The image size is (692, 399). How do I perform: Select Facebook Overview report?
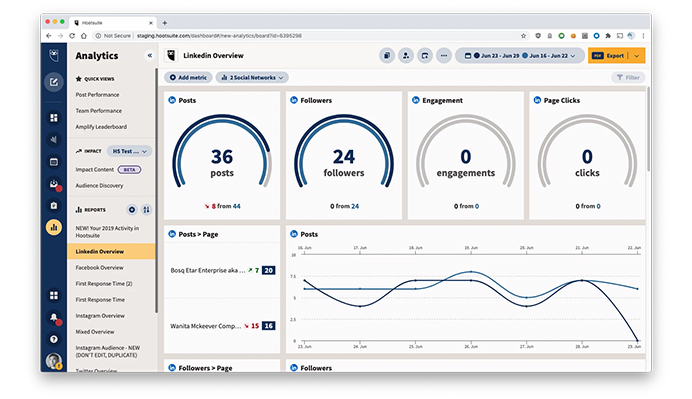point(99,268)
